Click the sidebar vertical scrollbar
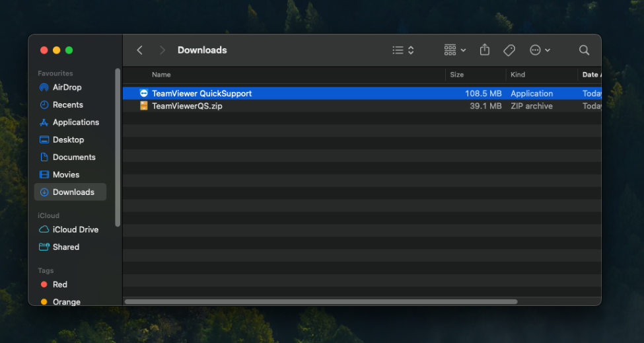Screen dimensions: 644x343 click(x=118, y=147)
